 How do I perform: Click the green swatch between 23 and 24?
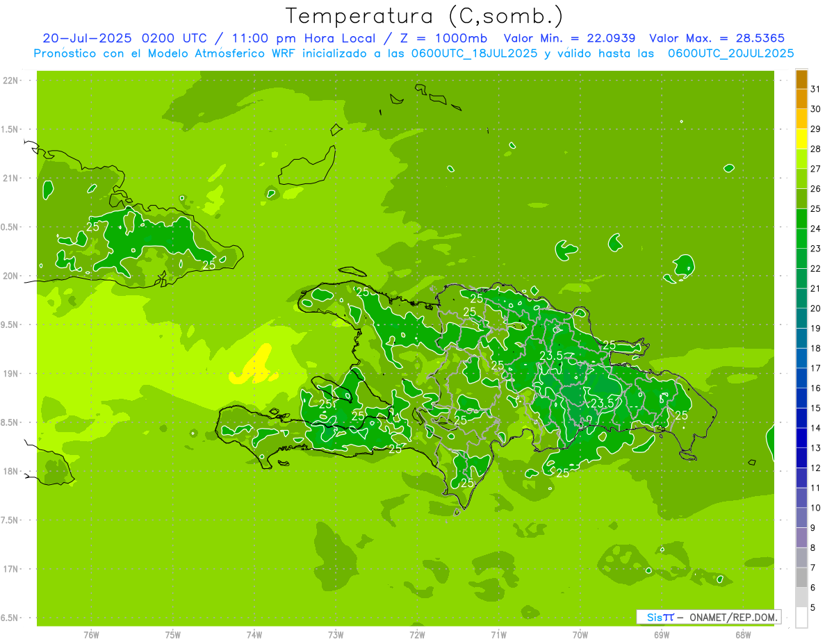pyautogui.click(x=801, y=238)
